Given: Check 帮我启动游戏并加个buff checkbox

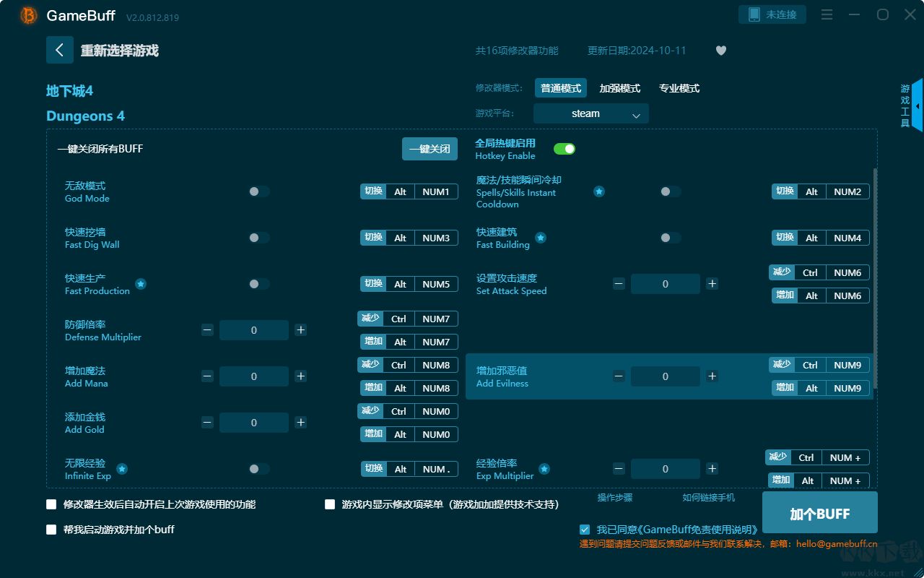Looking at the screenshot, I should (x=51, y=530).
